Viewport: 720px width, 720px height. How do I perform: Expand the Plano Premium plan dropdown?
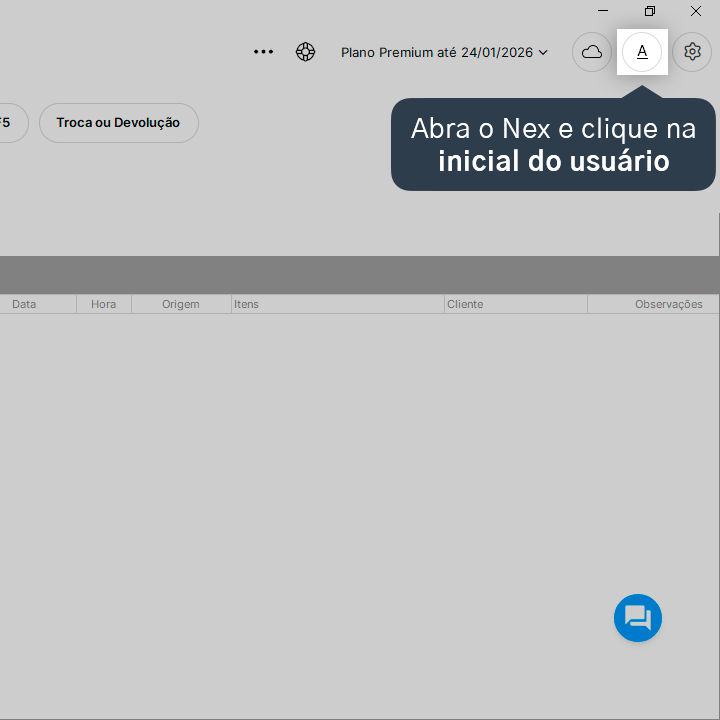(x=444, y=52)
